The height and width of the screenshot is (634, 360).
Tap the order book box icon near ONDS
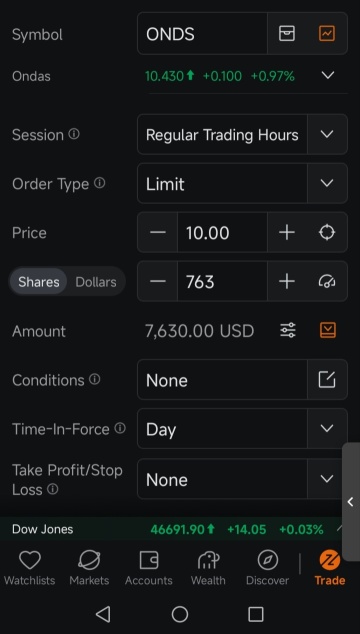point(287,34)
